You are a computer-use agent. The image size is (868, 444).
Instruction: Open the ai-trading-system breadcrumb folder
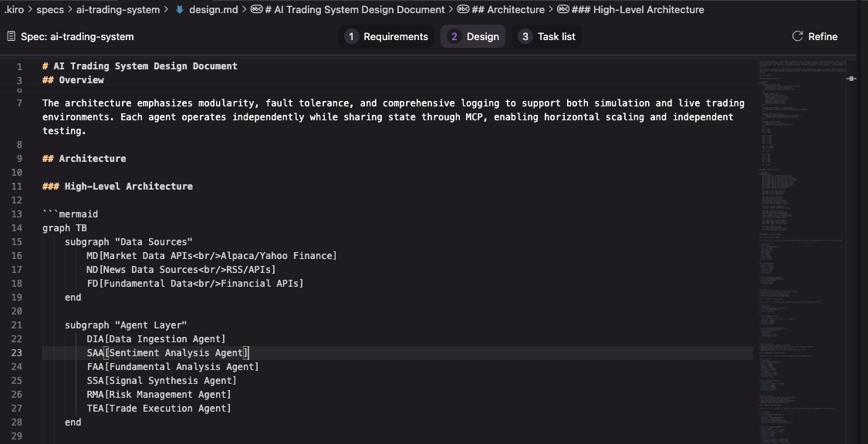(x=118, y=9)
